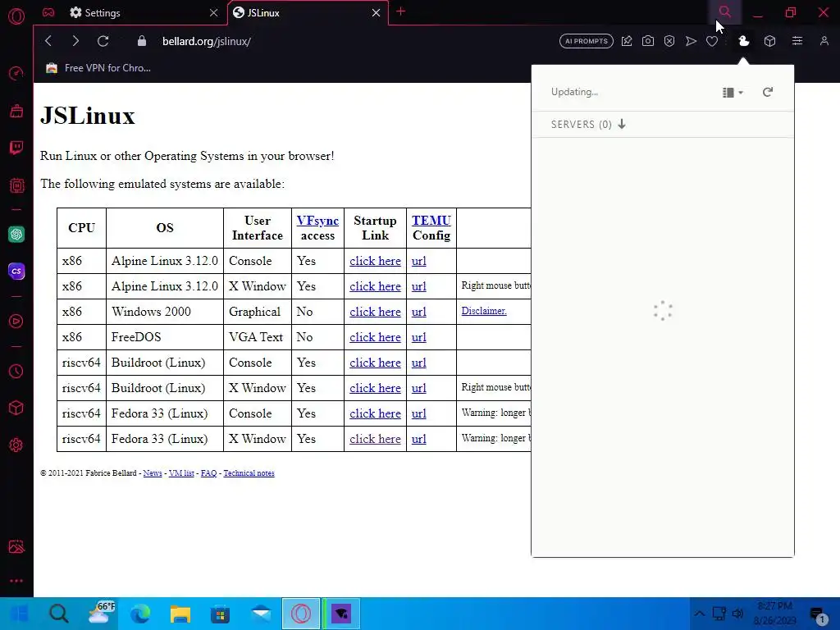Go forward to next page
This screenshot has width=840, height=630.
pyautogui.click(x=75, y=41)
